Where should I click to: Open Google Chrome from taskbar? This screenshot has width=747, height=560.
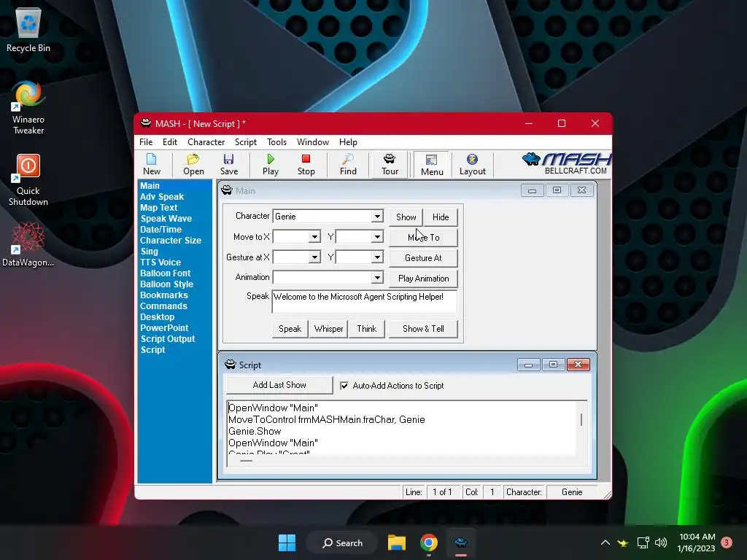point(429,542)
